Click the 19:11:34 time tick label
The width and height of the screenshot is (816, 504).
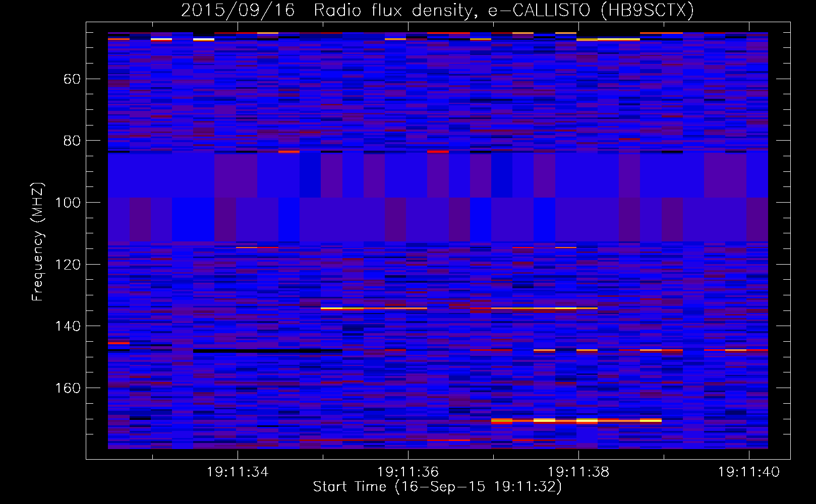(238, 472)
